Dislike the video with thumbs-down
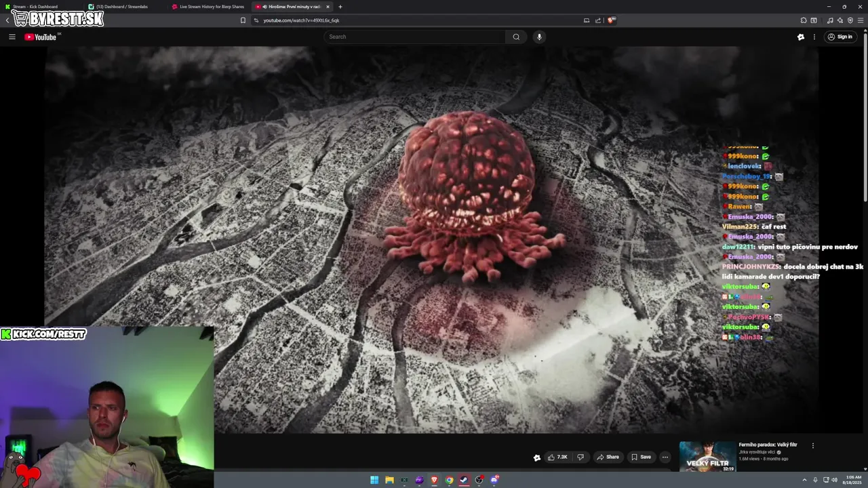Screen dimensions: 868x488 tap(580, 457)
